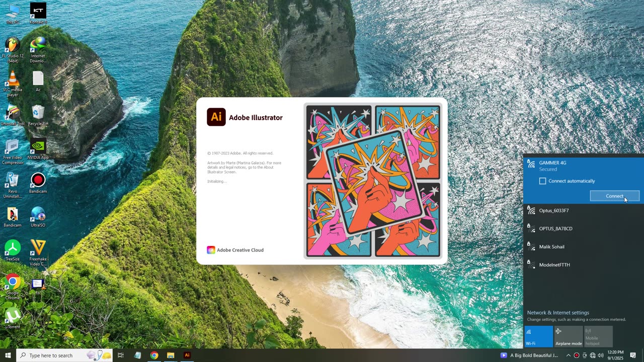Launch Revo Uninstaller desktop icon
Screen dimensions: 644x362
[13, 186]
